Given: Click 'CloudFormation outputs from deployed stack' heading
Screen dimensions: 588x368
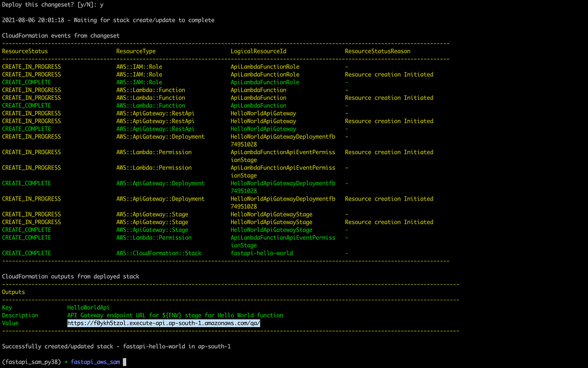Looking at the screenshot, I should [70, 277].
